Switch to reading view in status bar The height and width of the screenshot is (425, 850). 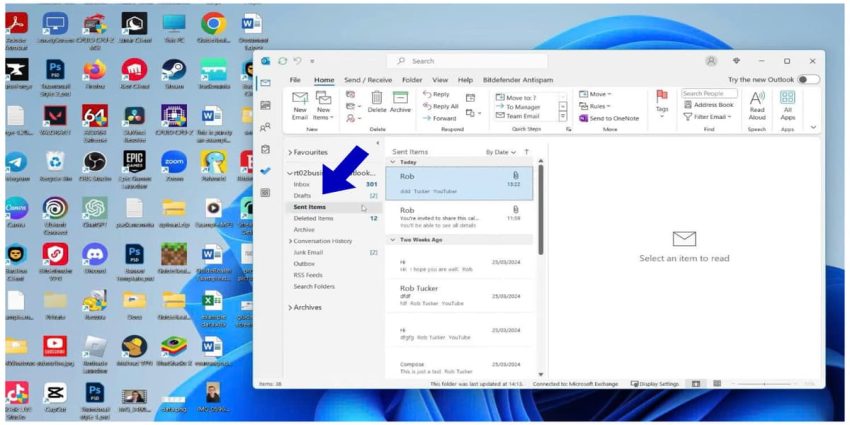click(717, 384)
